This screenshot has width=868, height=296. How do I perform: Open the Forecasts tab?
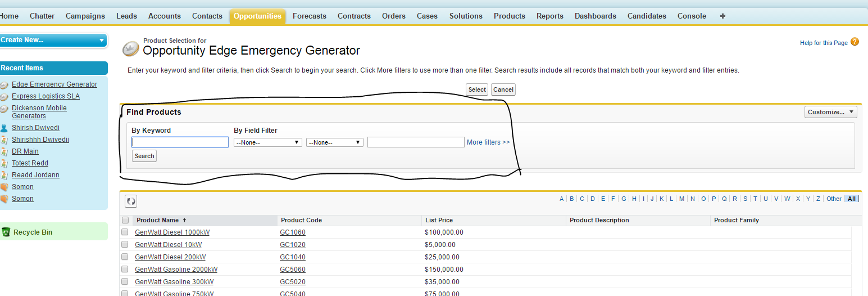[310, 16]
